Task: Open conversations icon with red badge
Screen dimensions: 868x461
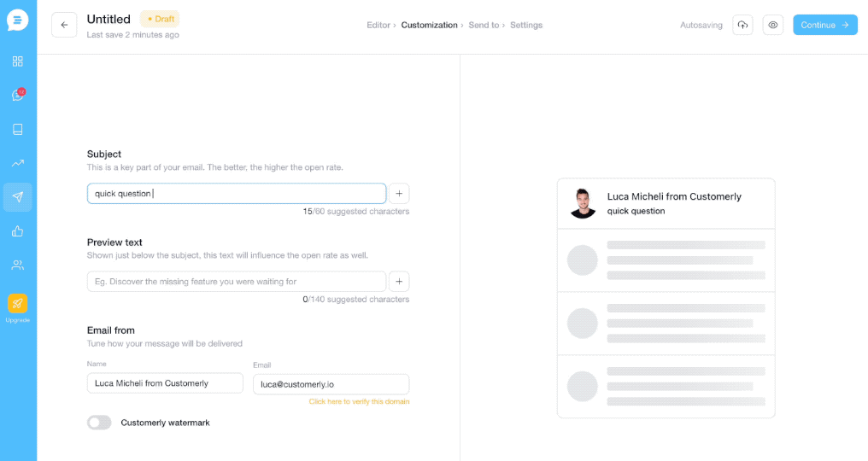Action: [x=18, y=95]
